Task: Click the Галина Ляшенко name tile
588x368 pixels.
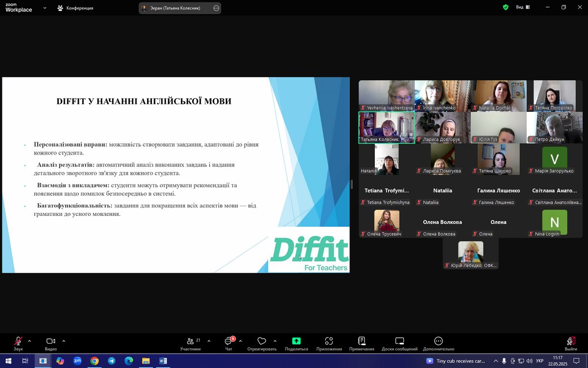Action: click(498, 190)
